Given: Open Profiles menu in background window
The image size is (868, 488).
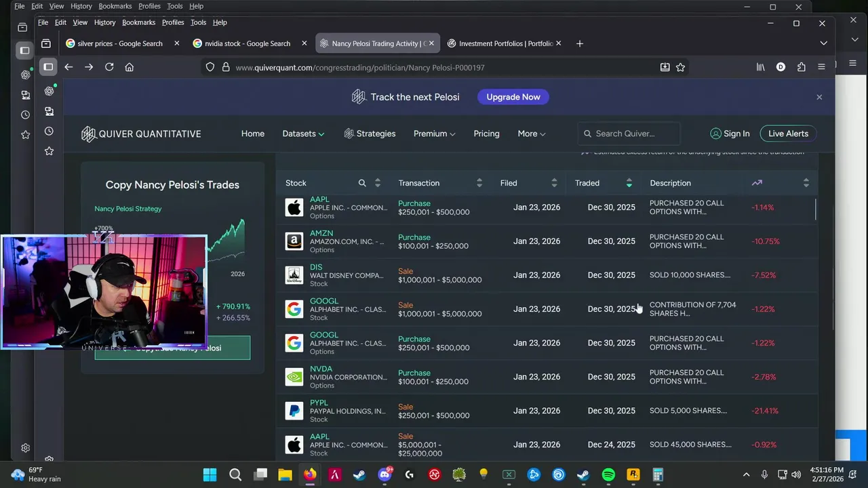Looking at the screenshot, I should (x=149, y=6).
